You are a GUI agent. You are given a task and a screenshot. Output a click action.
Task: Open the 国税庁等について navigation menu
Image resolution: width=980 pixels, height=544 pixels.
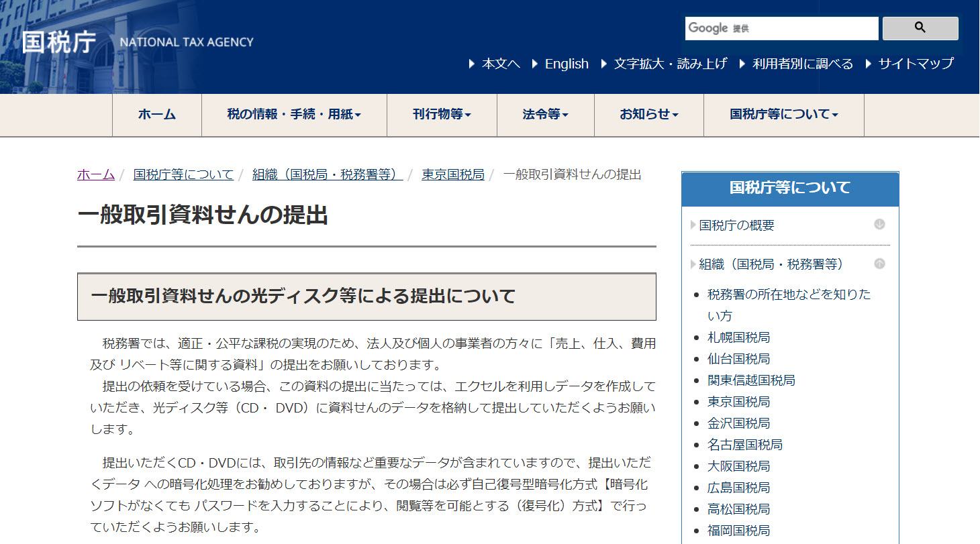[783, 115]
